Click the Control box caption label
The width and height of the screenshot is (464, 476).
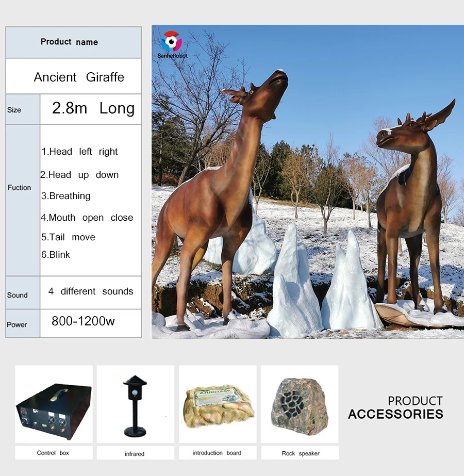(53, 453)
